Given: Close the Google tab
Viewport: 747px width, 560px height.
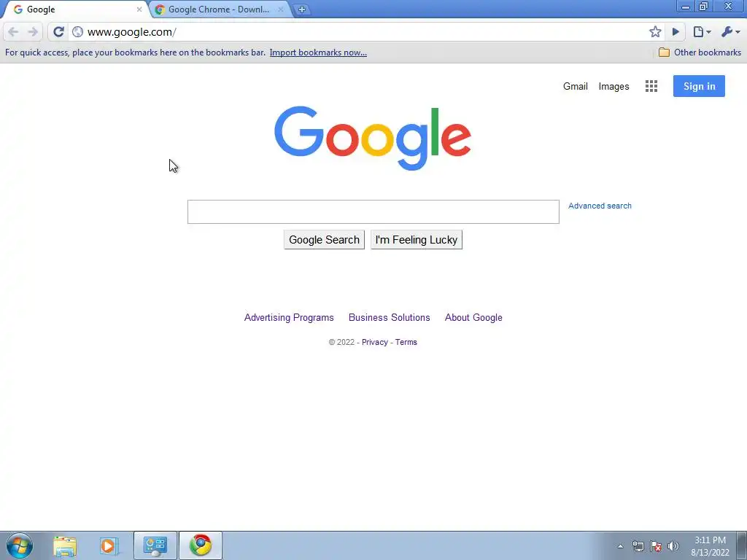Looking at the screenshot, I should tap(139, 9).
